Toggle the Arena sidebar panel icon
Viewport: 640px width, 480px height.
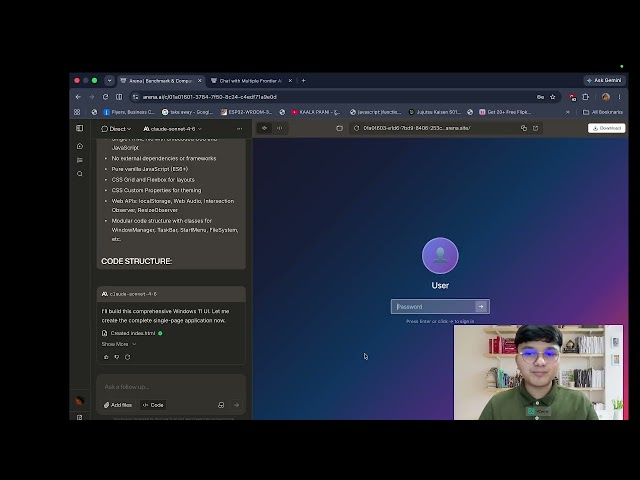pos(80,128)
